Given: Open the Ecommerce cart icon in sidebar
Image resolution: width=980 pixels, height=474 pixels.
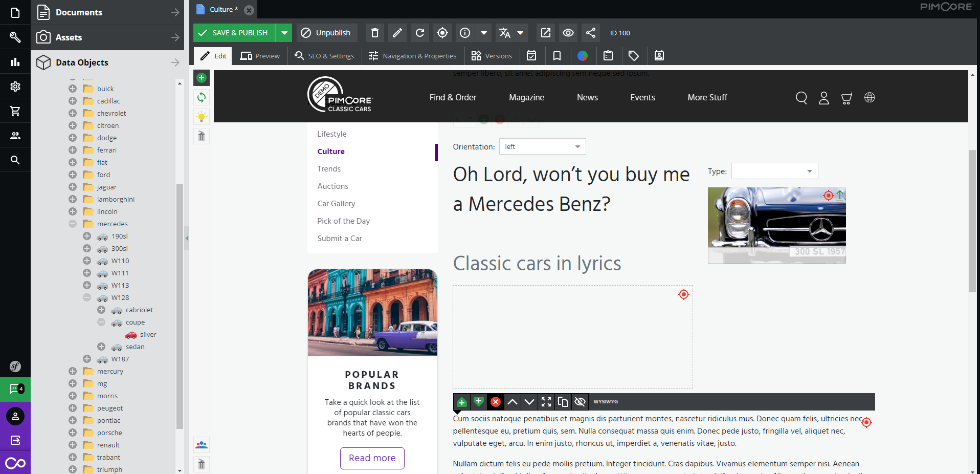Looking at the screenshot, I should [15, 111].
